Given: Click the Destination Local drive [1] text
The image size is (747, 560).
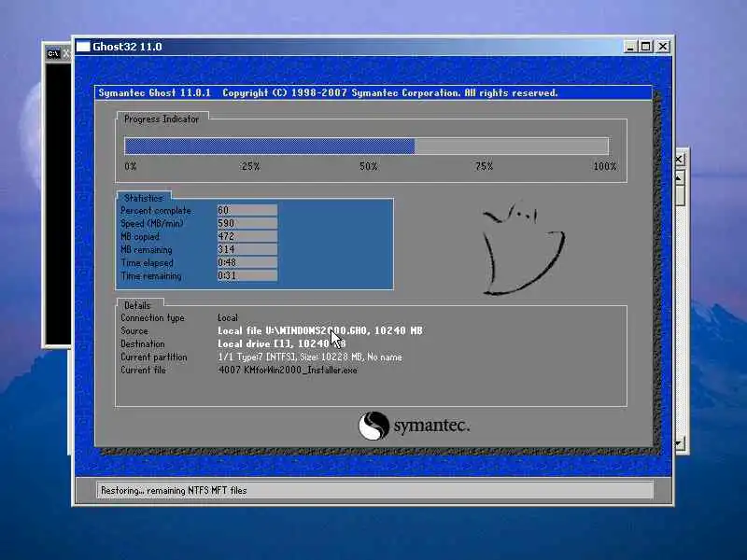Looking at the screenshot, I should click(282, 343).
